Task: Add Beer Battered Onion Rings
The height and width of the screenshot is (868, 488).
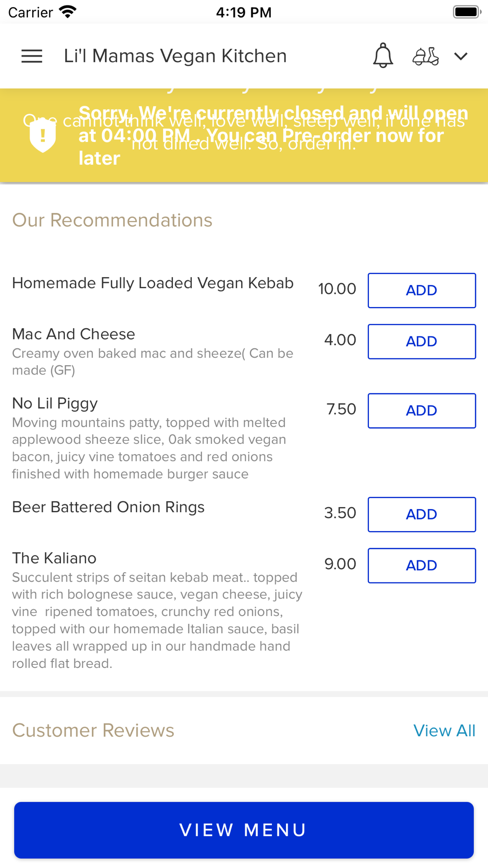Action: [x=422, y=515]
